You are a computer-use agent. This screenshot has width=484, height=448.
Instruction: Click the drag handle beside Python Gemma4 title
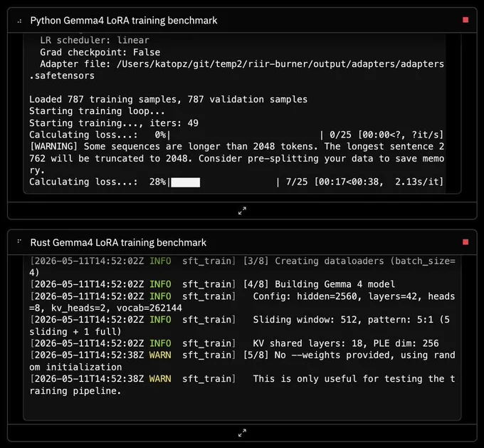click(x=20, y=21)
